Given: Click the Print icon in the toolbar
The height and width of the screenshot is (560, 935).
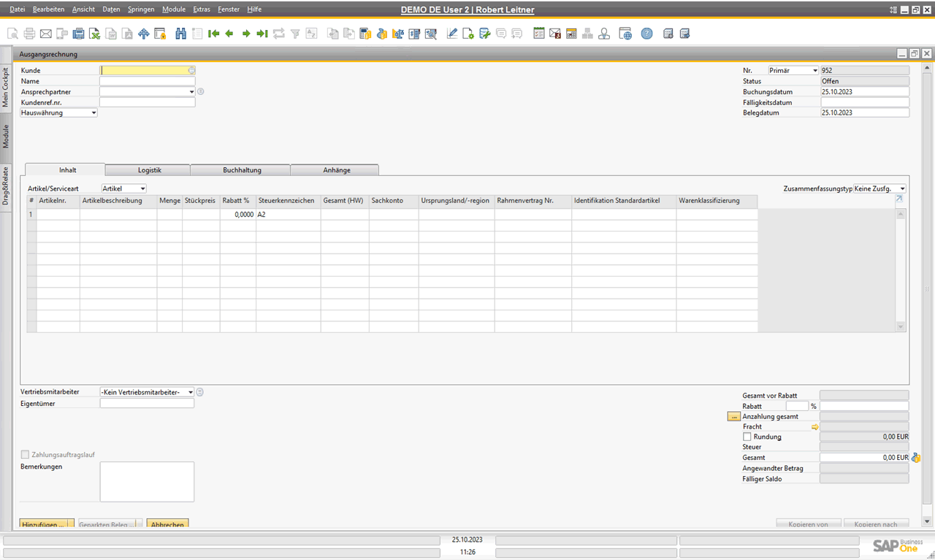Looking at the screenshot, I should [29, 34].
